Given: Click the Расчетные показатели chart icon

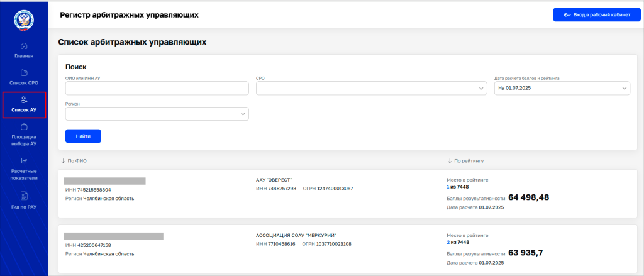Looking at the screenshot, I should [24, 161].
